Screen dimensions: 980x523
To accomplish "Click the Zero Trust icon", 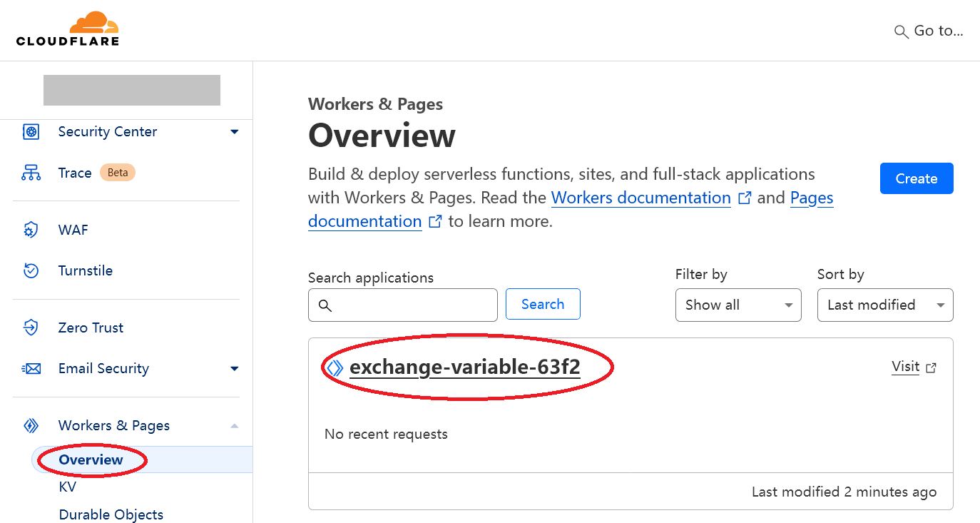I will 31,327.
